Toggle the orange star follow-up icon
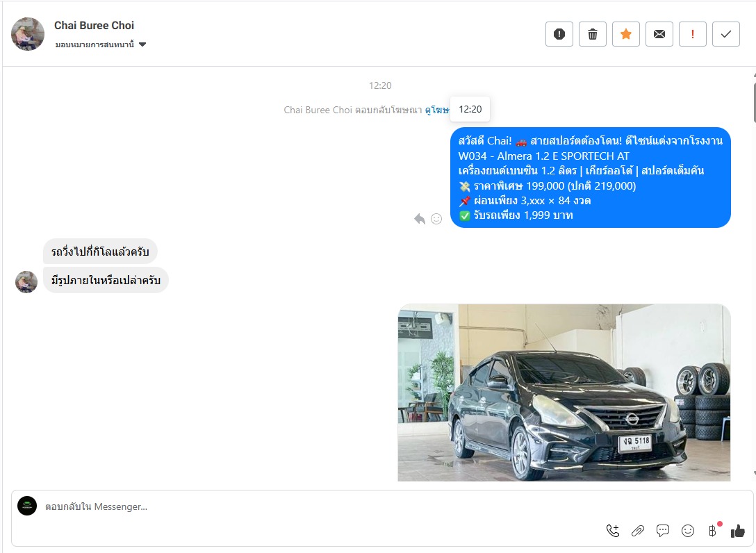 point(626,34)
